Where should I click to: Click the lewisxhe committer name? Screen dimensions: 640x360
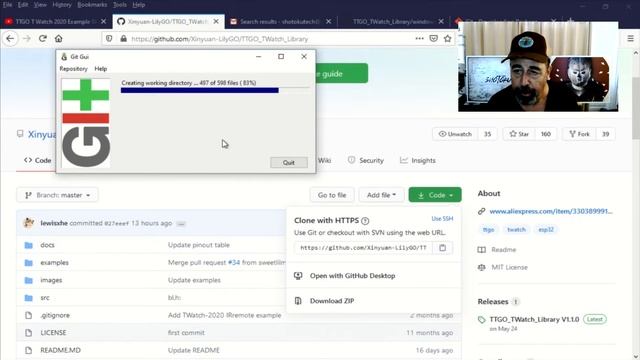point(54,223)
